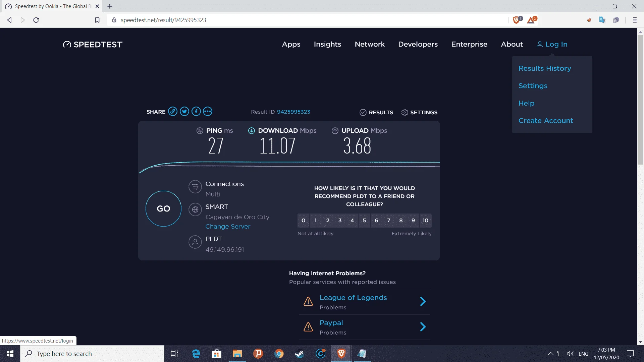Click the translate extension icon
The height and width of the screenshot is (362, 644).
pyautogui.click(x=602, y=20)
